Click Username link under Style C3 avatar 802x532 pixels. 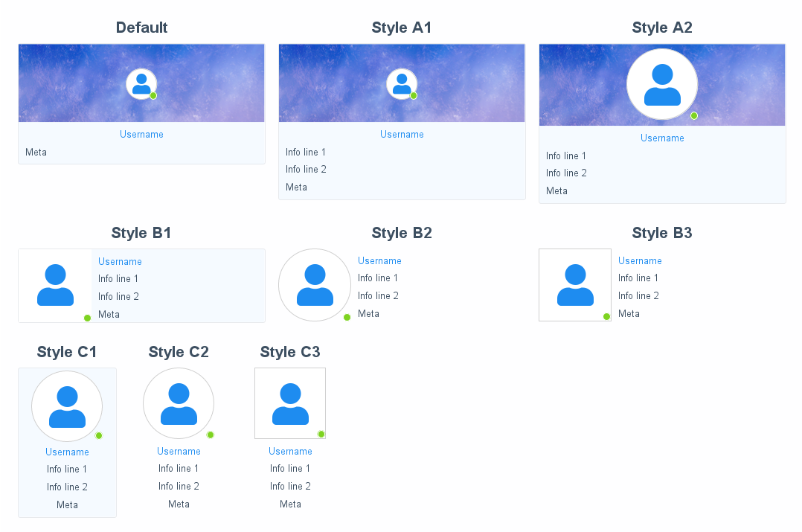tap(290, 452)
